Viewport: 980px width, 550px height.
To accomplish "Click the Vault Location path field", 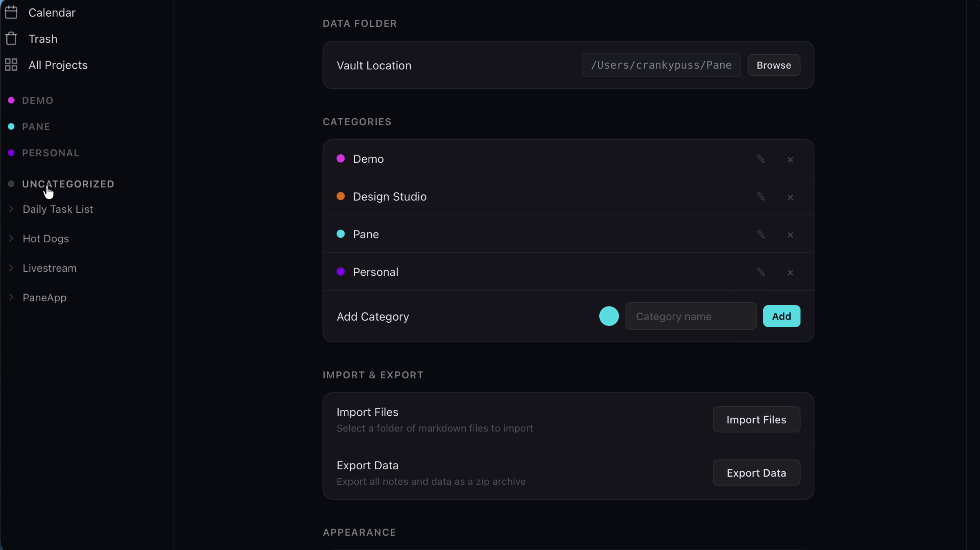I will (x=661, y=65).
